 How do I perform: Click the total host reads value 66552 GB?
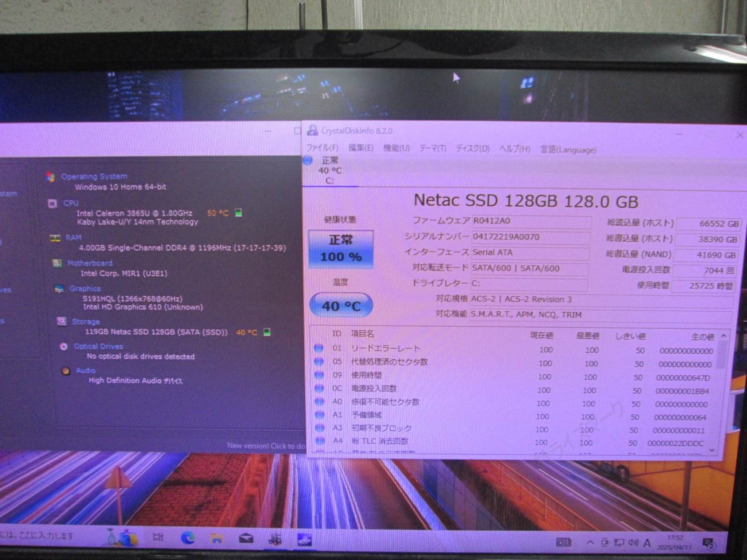(708, 224)
